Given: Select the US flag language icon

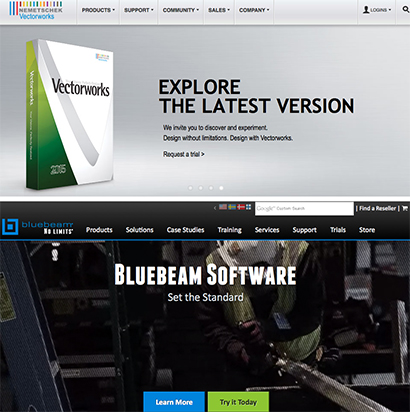Looking at the screenshot, I should click(223, 207).
